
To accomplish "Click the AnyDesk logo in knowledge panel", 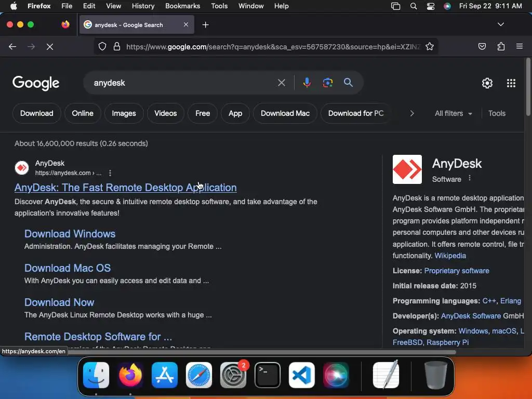I will pos(407,169).
